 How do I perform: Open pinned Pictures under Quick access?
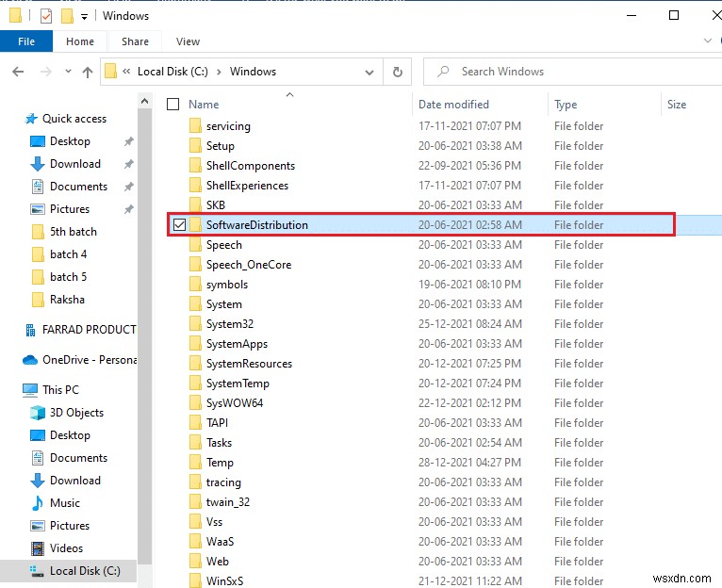69,209
